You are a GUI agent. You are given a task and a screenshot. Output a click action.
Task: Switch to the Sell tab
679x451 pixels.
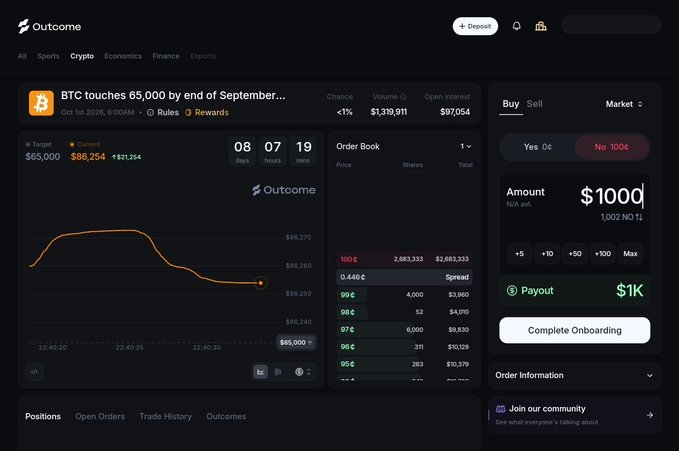[x=534, y=104]
